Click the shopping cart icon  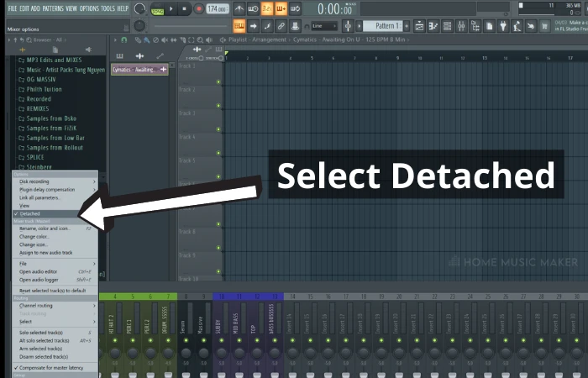click(x=544, y=26)
